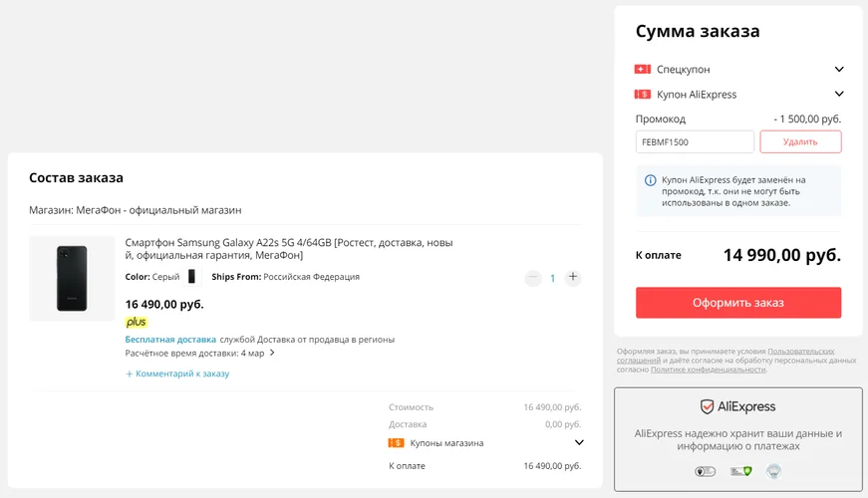Expand the Купоны магазина chevron
The image size is (868, 498).
pos(579,442)
